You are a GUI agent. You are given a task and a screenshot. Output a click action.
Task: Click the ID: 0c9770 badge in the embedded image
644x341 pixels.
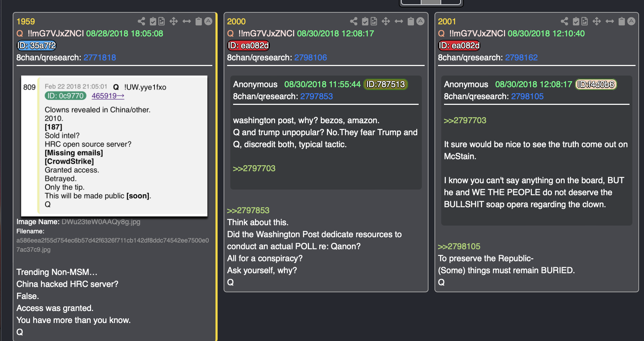coord(66,96)
